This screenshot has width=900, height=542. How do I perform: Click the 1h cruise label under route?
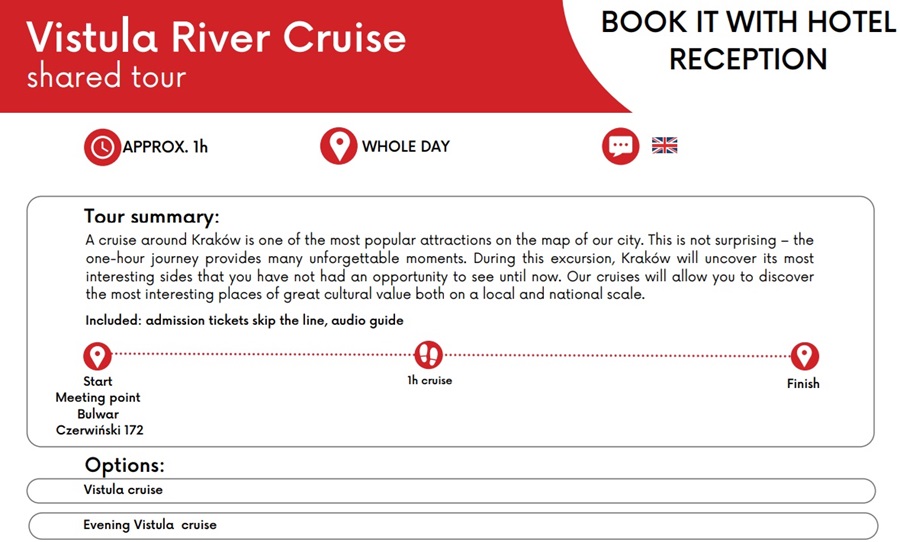(x=429, y=381)
